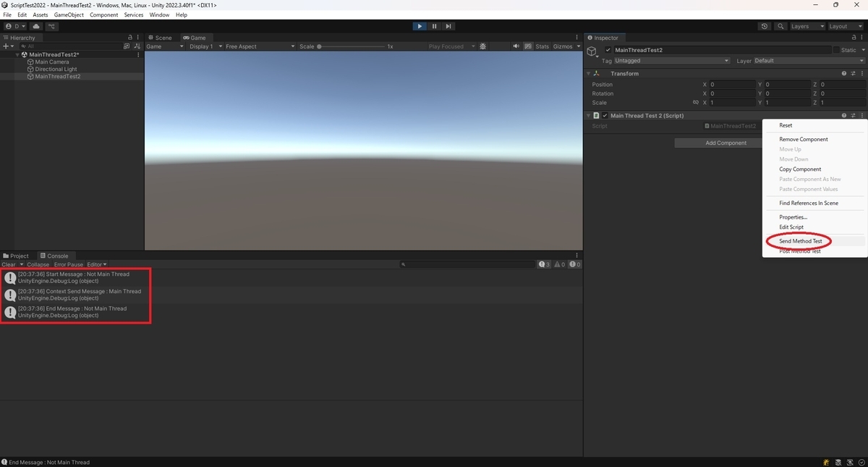Open the Tag dropdown showing Untagged
868x467 pixels.
click(672, 61)
